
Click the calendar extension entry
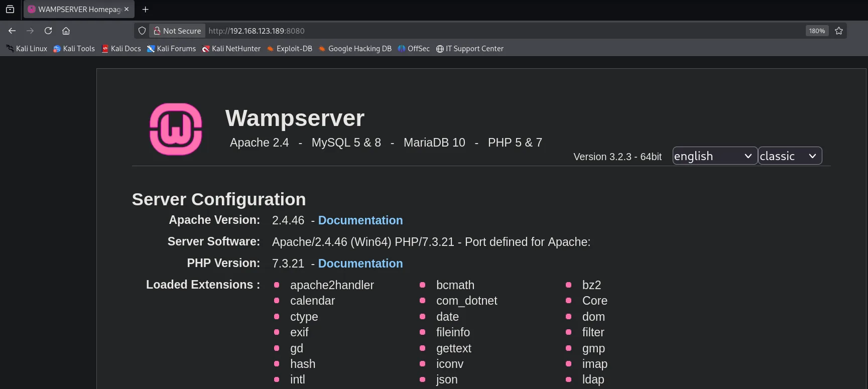[312, 301]
